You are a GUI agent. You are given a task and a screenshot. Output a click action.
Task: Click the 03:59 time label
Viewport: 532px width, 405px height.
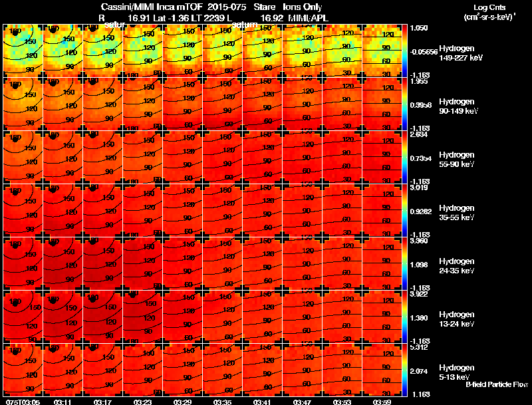[382, 402]
